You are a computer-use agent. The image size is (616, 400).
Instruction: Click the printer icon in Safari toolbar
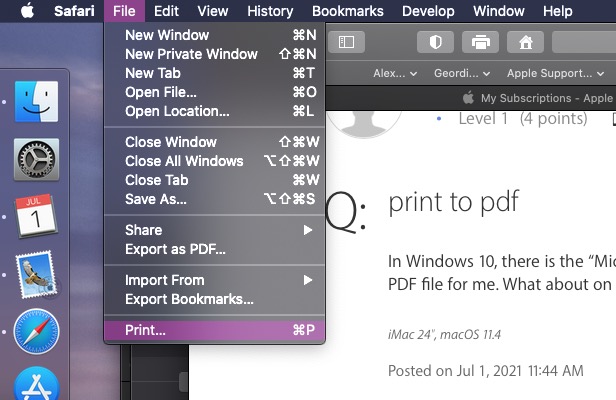point(480,42)
